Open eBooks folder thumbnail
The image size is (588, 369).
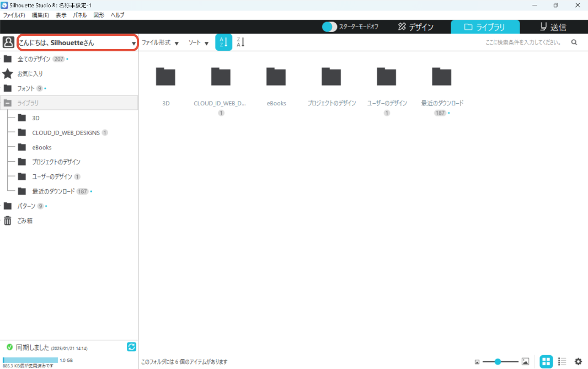(x=276, y=77)
